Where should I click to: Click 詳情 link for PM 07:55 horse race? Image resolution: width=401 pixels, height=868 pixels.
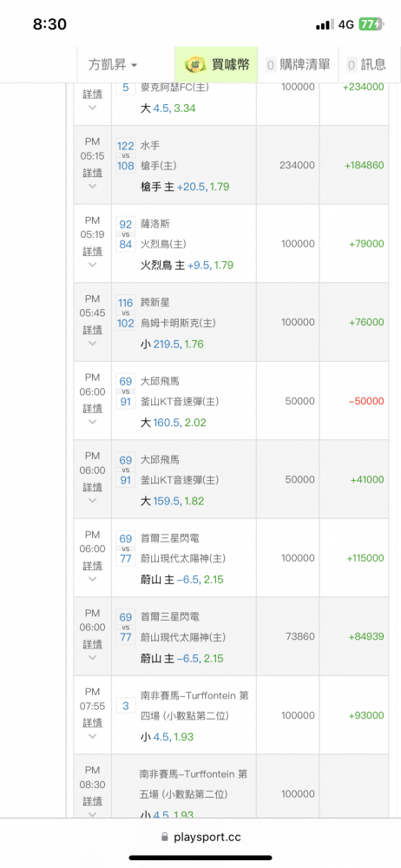(93, 722)
